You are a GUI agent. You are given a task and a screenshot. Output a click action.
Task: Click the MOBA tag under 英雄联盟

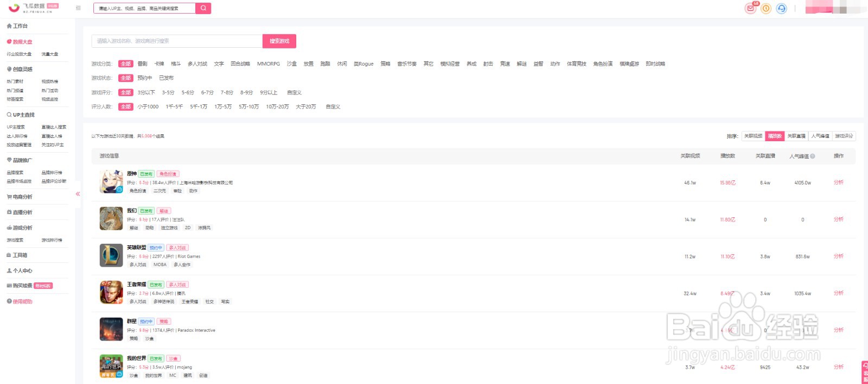click(x=160, y=265)
